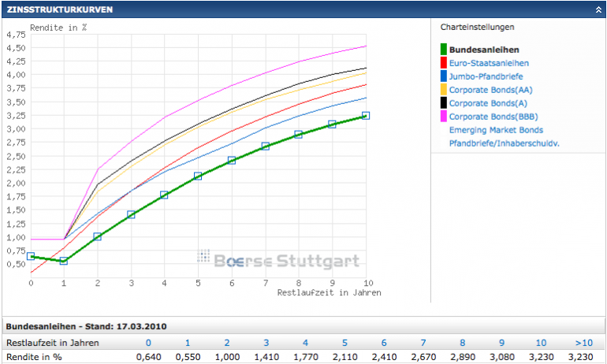Click the yield value 0,640
Image resolution: width=607 pixels, height=364 pixels.
149,357
